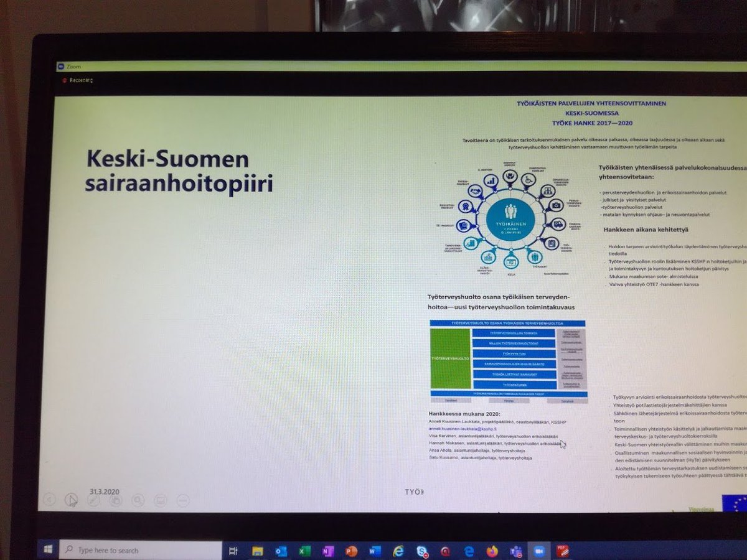Screen dimensions: 747x560
Task: Click the EU flag logo on the slide
Action: (x=735, y=503)
